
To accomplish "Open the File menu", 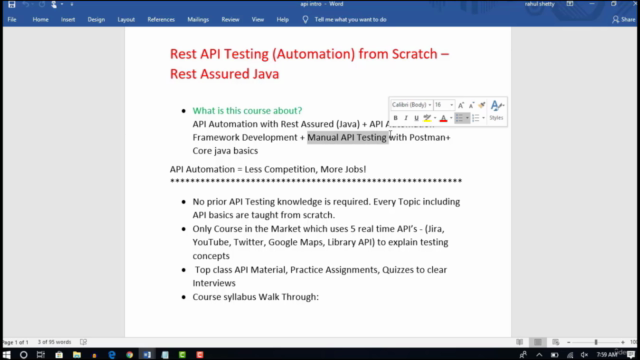I will point(12,20).
